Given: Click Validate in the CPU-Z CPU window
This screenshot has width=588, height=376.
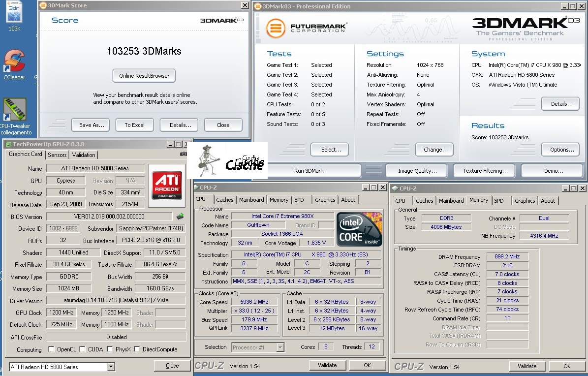Looking at the screenshot, I should tap(327, 365).
